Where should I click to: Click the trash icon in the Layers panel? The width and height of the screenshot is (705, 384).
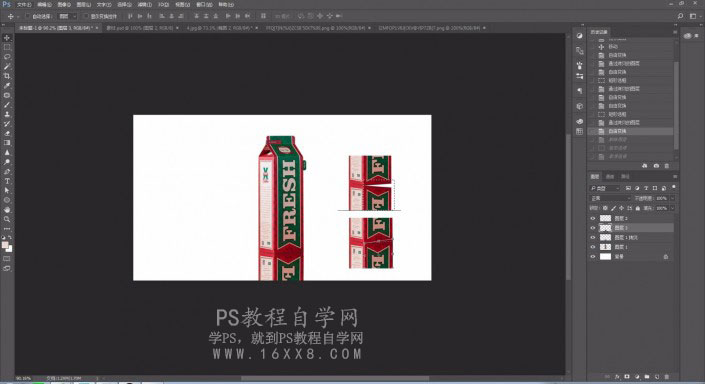coord(667,376)
